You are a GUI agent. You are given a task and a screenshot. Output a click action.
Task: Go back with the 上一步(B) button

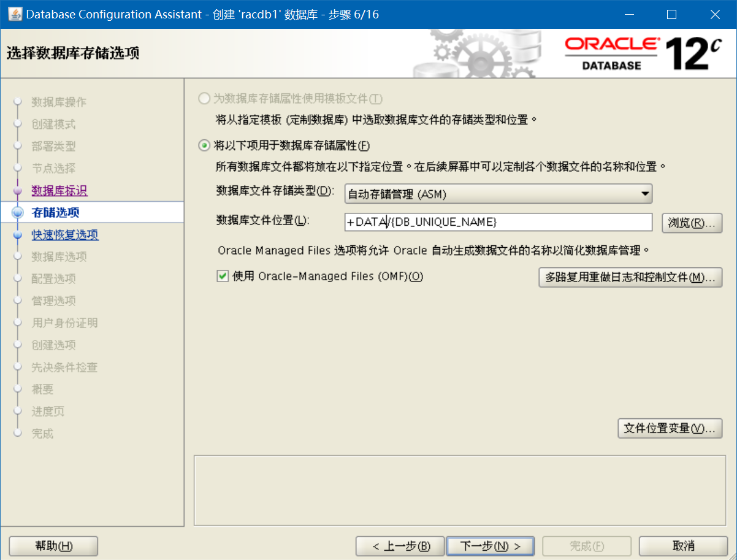coord(400,546)
